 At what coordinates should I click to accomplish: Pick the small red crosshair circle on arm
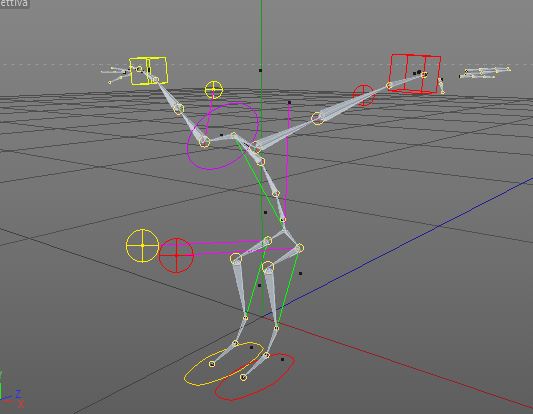tap(364, 95)
